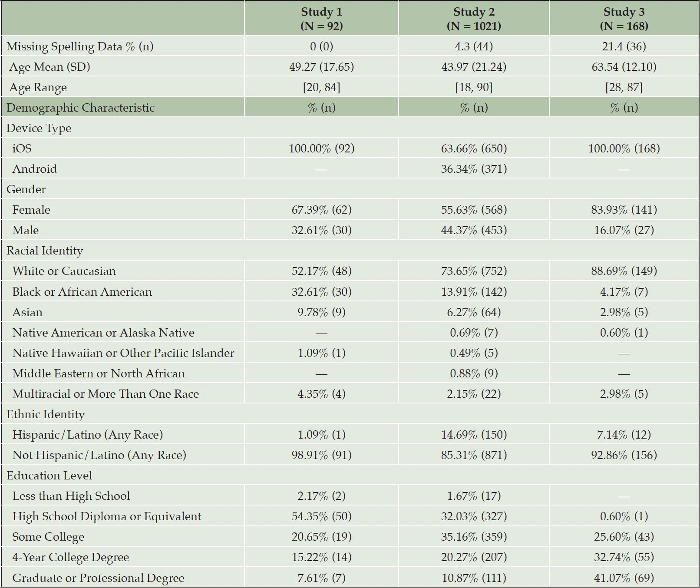Click the Study 1 (N = 92) column header
The image size is (700, 588).
321,19
